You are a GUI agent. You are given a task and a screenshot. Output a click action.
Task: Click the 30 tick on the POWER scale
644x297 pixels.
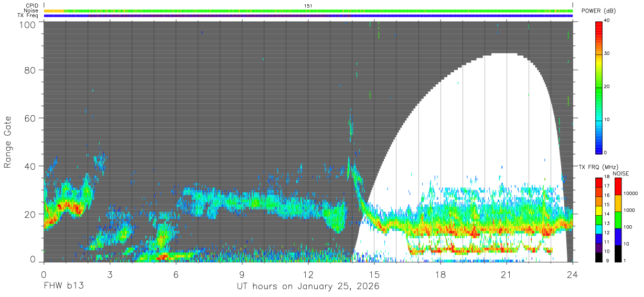click(608, 54)
